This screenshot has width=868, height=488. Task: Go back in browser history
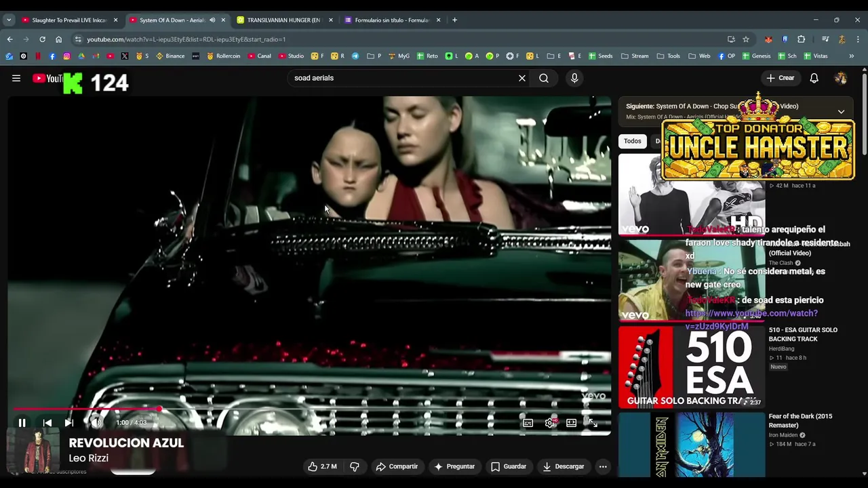9,39
